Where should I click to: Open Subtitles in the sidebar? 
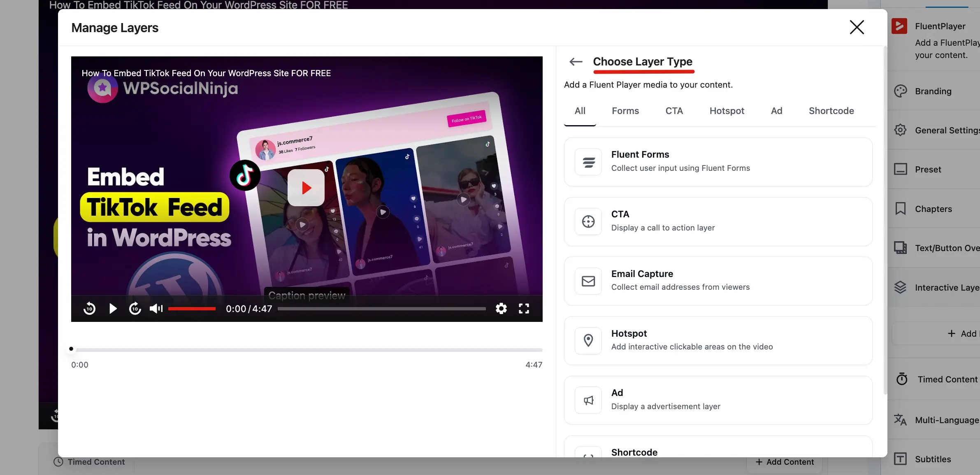(933, 459)
